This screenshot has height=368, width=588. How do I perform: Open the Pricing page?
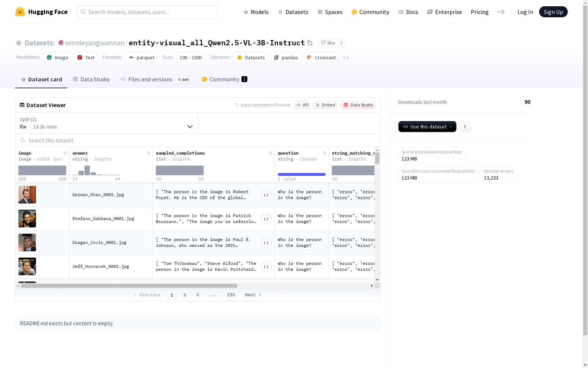480,12
